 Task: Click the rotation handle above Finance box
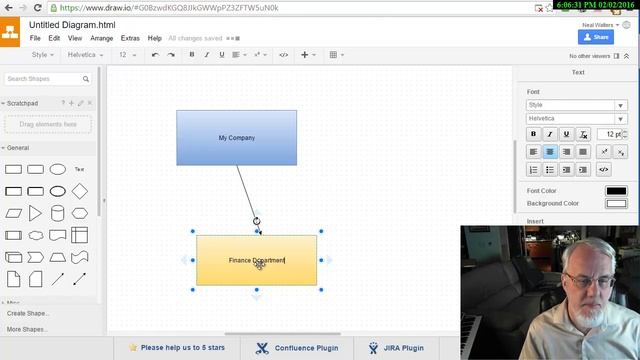pos(256,221)
